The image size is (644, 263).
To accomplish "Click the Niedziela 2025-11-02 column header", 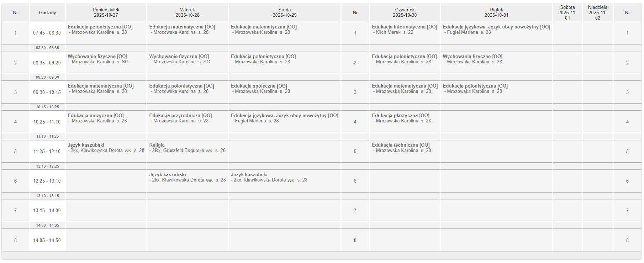I will click(597, 12).
